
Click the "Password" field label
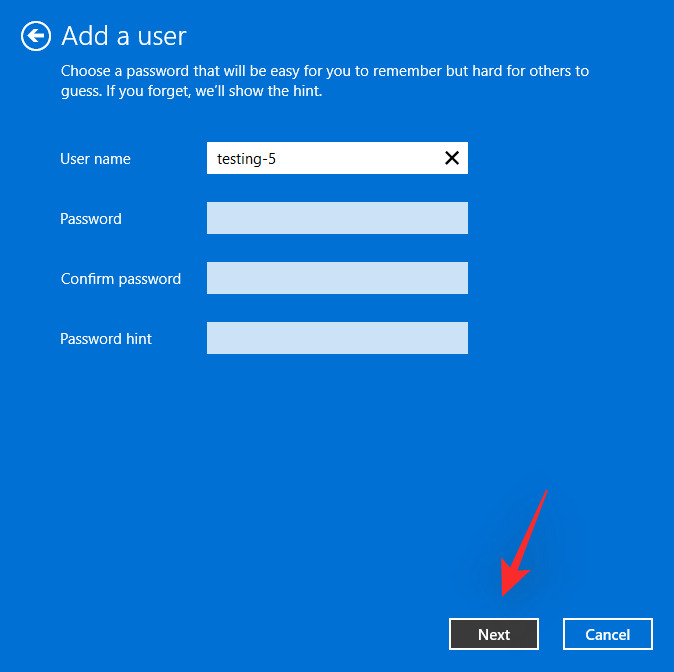(x=91, y=219)
